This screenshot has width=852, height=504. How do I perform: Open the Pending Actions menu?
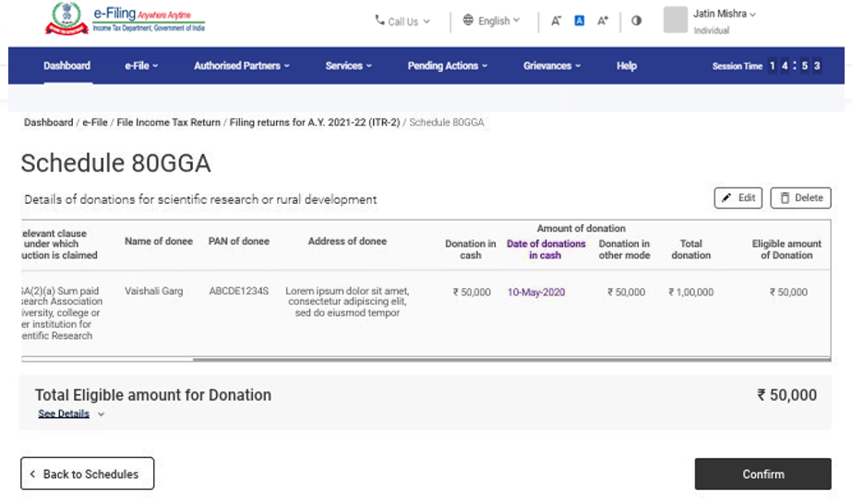tap(447, 66)
